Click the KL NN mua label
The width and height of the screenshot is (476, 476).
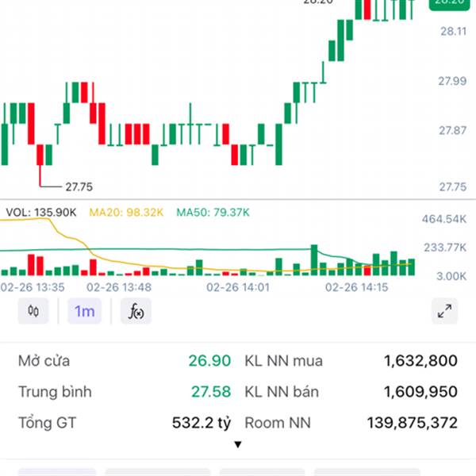click(283, 361)
